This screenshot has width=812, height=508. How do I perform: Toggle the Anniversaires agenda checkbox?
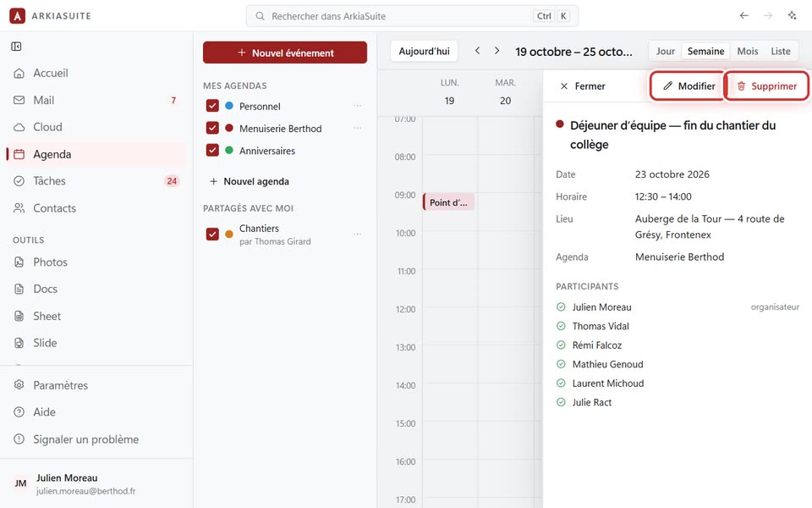(212, 151)
